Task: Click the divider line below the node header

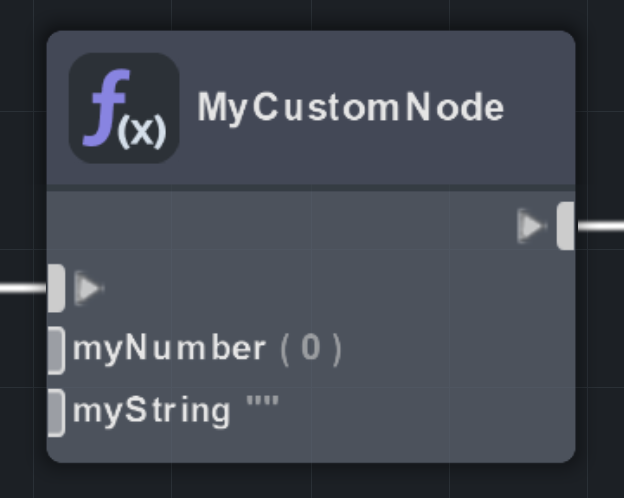Action: click(x=310, y=187)
